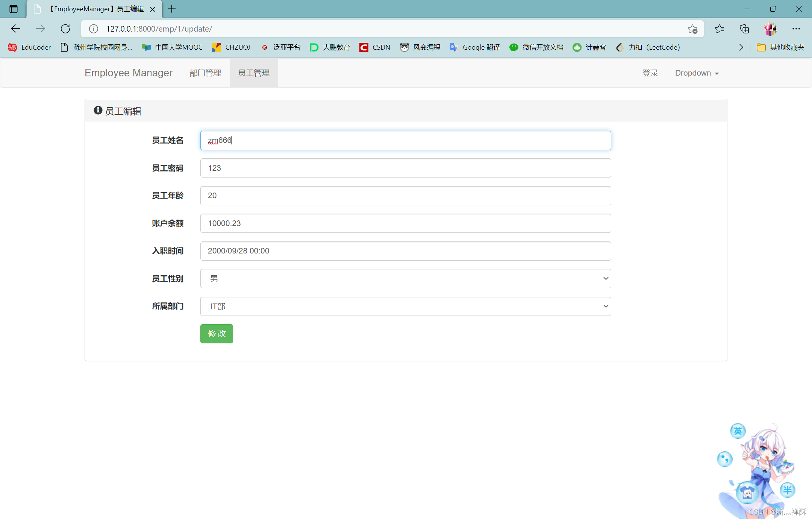812x519 pixels.
Task: Open the Dropdown menu in navbar
Action: coord(697,73)
